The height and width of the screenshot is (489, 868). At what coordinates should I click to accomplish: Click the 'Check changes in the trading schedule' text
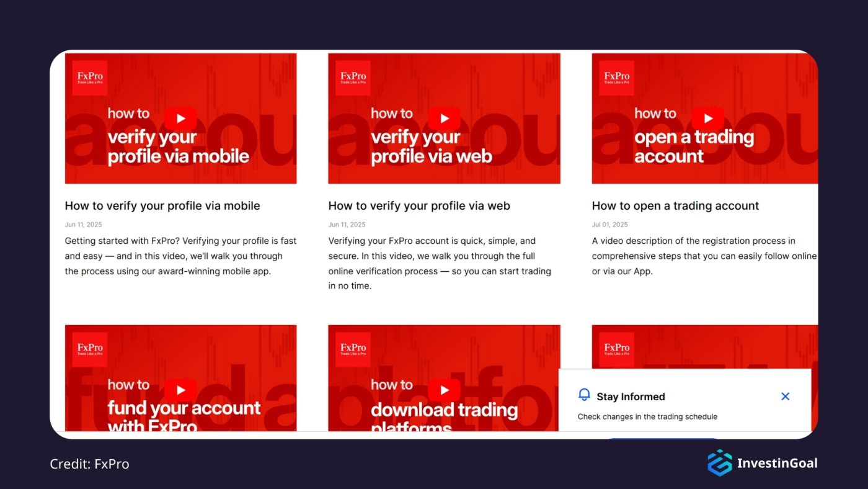click(647, 416)
